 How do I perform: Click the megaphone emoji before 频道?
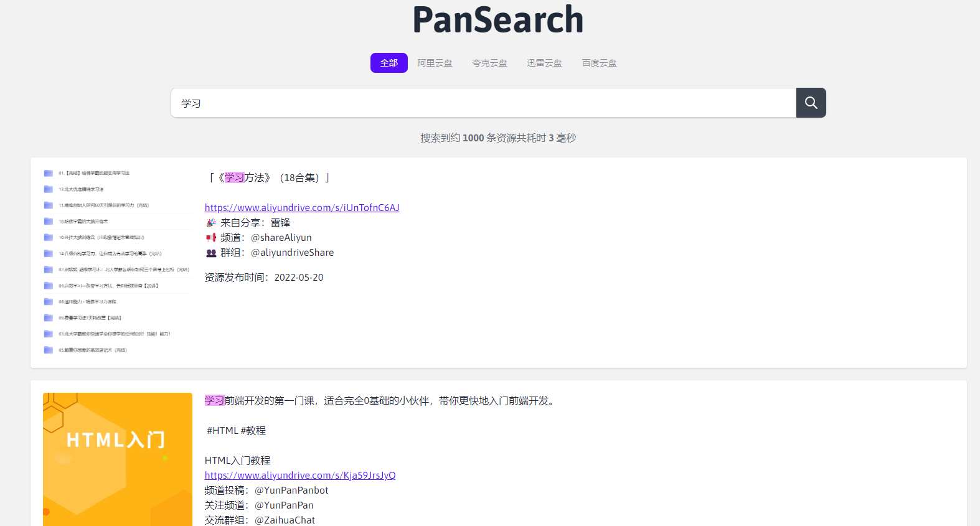(x=211, y=238)
